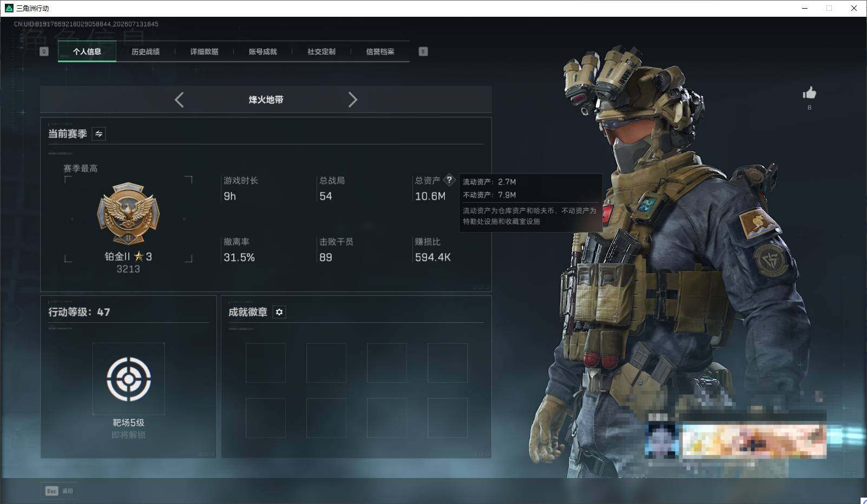Screen dimensions: 867x504
Task: Select the fourth badge slot, bottom row
Action: (x=448, y=418)
